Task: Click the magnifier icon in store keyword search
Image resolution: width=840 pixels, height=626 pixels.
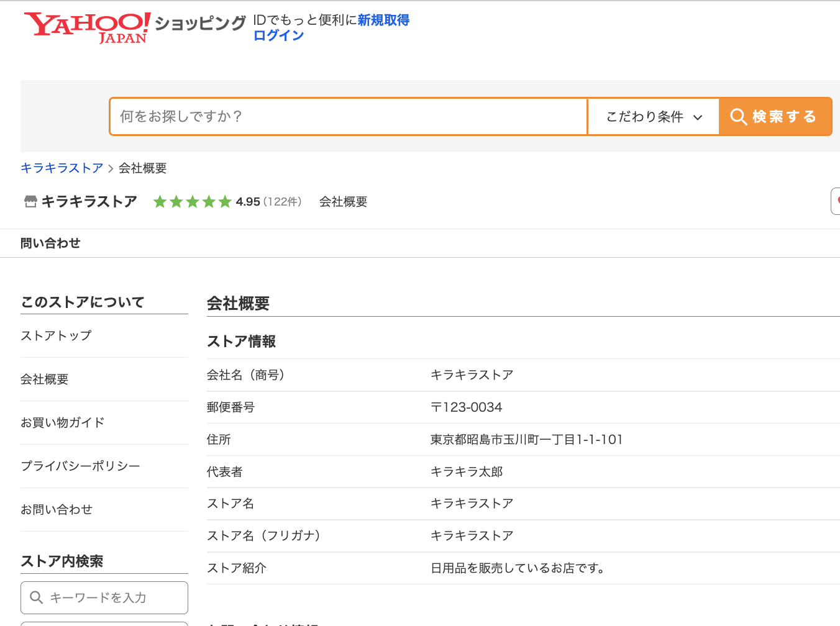Action: 37,597
